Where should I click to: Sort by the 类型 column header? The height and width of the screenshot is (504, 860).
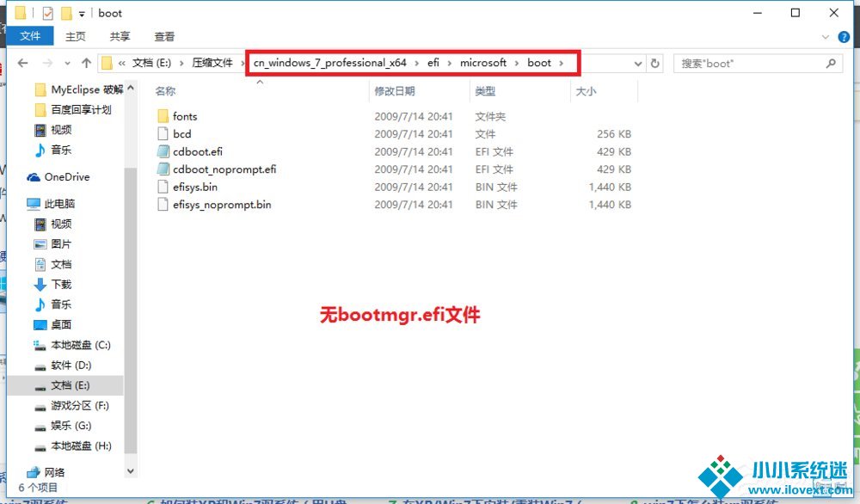[485, 91]
